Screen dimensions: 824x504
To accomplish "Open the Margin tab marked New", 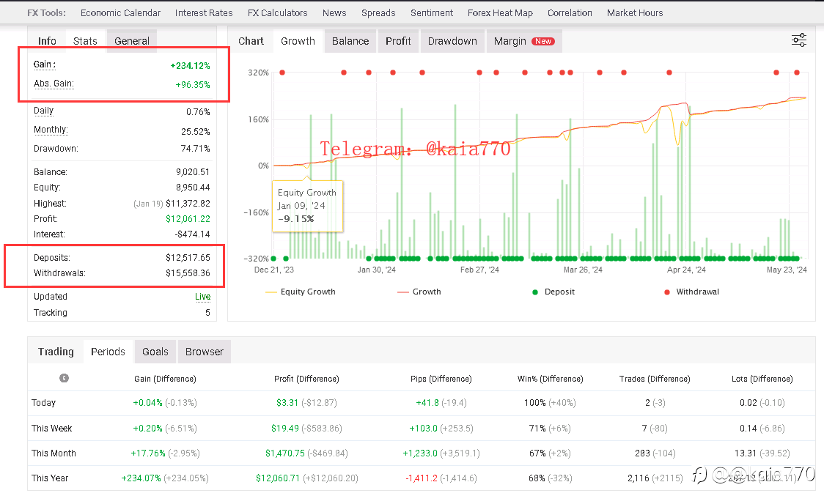I will click(x=523, y=41).
